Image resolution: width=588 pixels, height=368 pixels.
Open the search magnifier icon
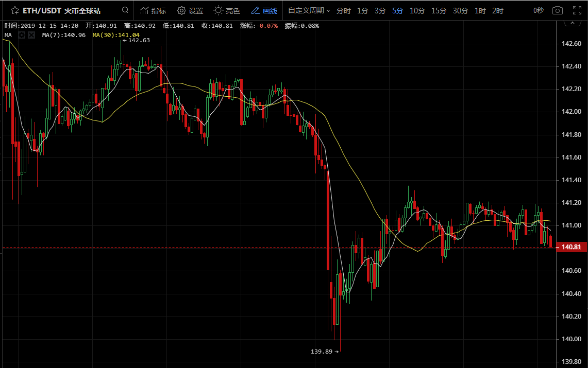pos(125,10)
